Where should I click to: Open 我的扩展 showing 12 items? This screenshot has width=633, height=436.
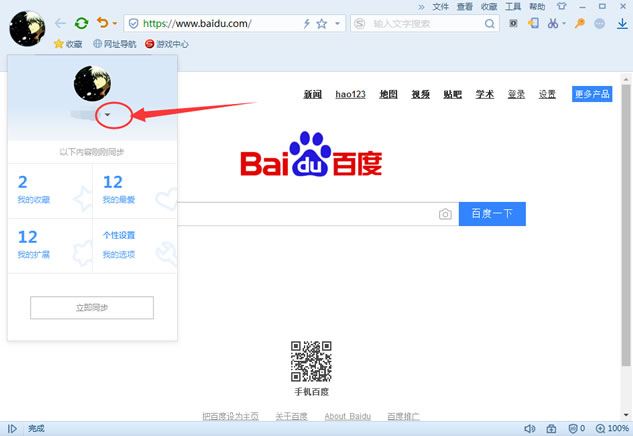tap(50, 246)
